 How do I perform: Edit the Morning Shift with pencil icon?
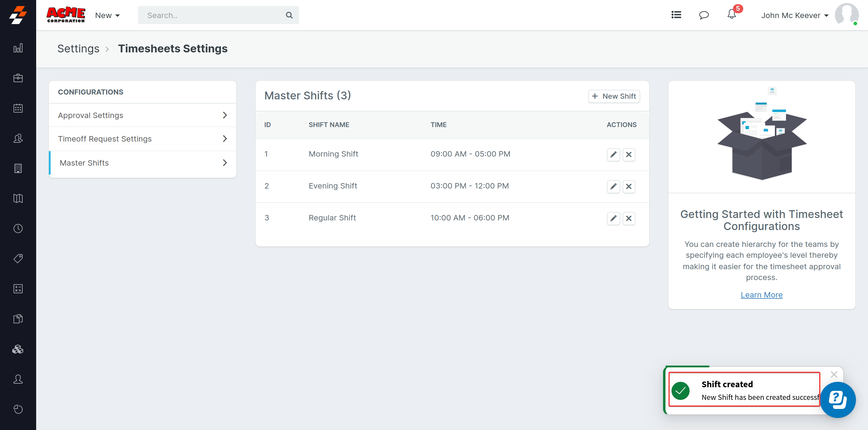click(613, 154)
